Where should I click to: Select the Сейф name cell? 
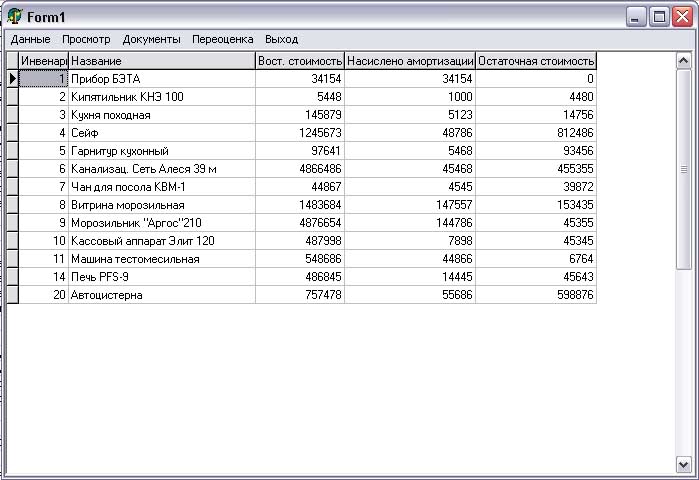[x=161, y=132]
